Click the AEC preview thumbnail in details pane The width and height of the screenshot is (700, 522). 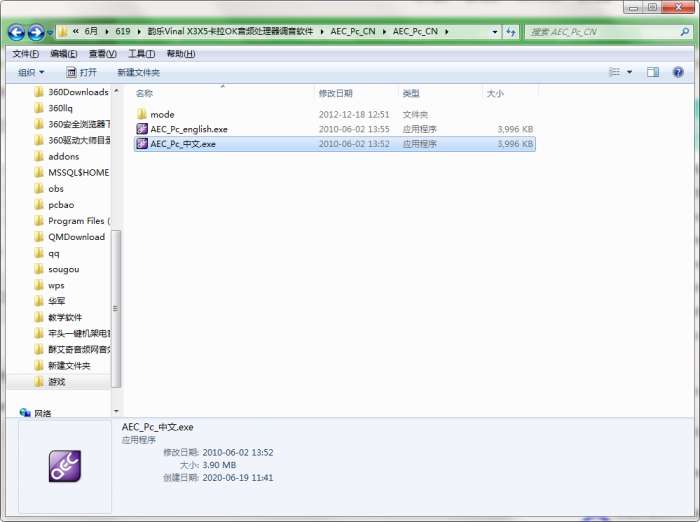pyautogui.click(x=65, y=466)
